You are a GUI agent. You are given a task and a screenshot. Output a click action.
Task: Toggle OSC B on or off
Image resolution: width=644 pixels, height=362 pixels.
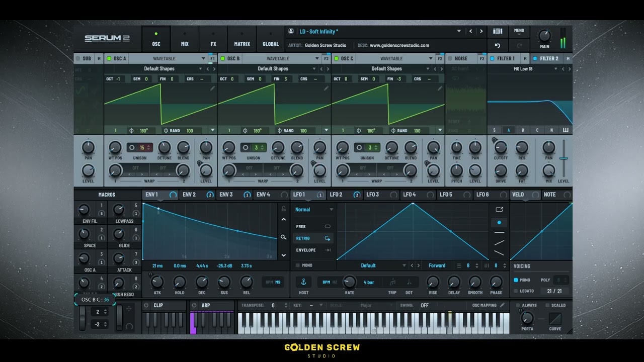coord(223,58)
